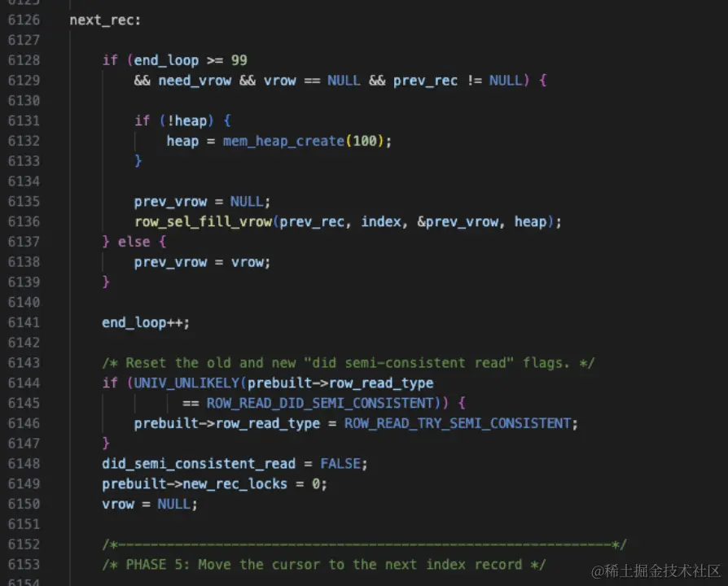
Task: Click the prebuilt->new_rec_locks assignment
Action: click(214, 484)
